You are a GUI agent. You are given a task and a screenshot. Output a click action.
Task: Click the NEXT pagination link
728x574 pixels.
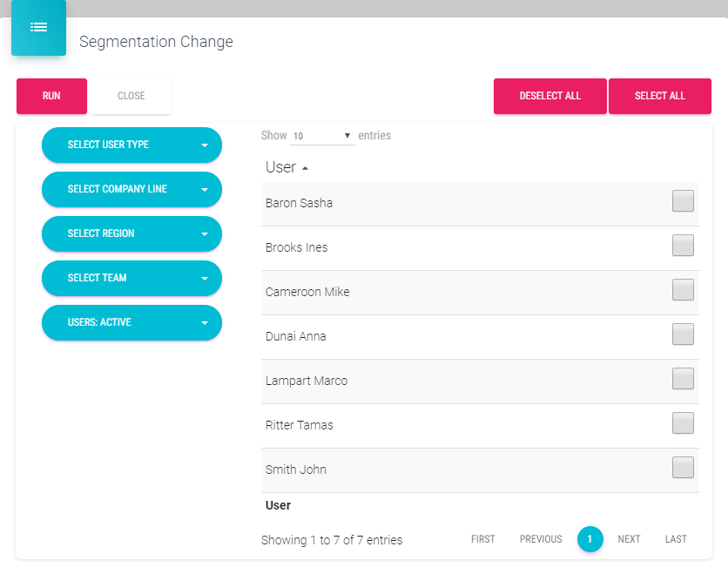coord(629,539)
